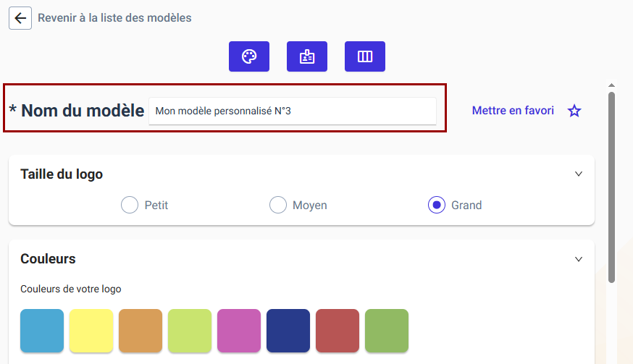633x364 pixels.
Task: Click the back arrow icon
Action: click(20, 18)
